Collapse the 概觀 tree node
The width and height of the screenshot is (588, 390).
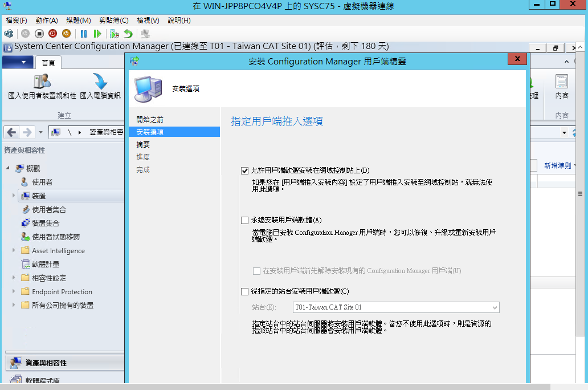7,168
